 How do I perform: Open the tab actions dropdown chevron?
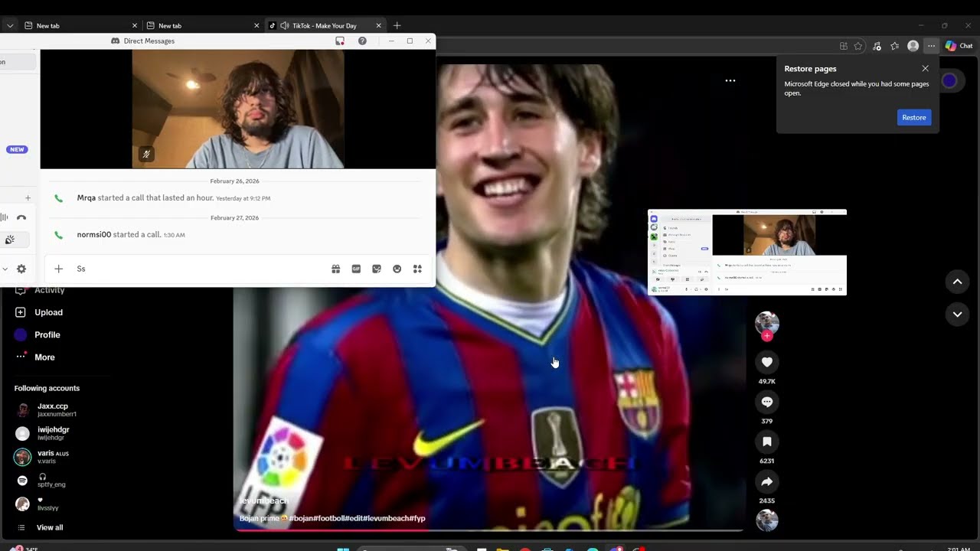(9, 25)
